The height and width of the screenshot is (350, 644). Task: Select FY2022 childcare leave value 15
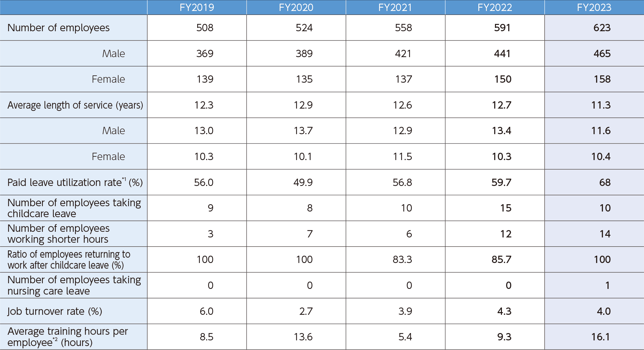(x=506, y=208)
